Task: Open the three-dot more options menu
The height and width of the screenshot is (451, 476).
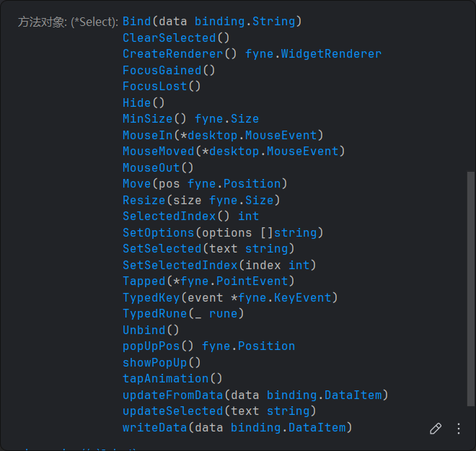Action: click(x=459, y=429)
